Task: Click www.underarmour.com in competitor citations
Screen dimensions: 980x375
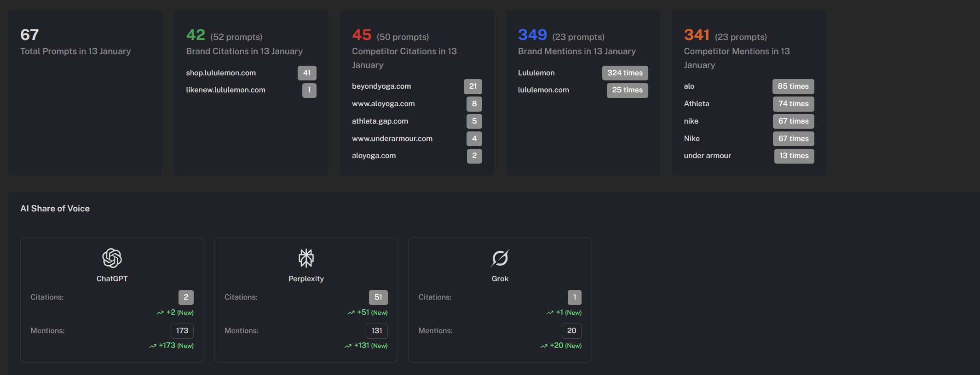Action: click(x=392, y=139)
